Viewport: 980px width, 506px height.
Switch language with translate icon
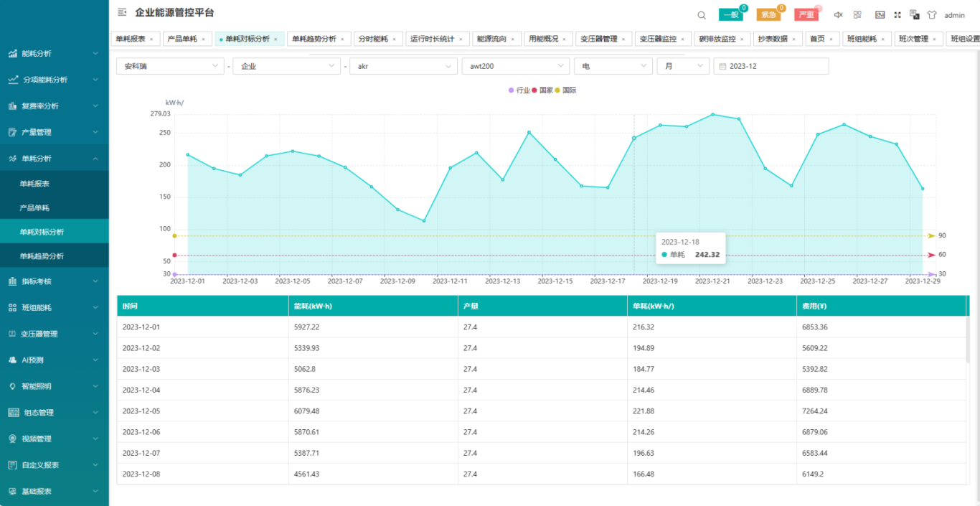point(915,14)
